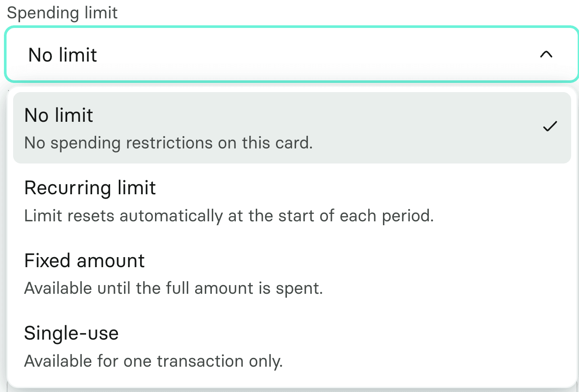Viewport: 579px width, 392px height.
Task: Click the checkmark icon beside No limit
Action: [550, 127]
